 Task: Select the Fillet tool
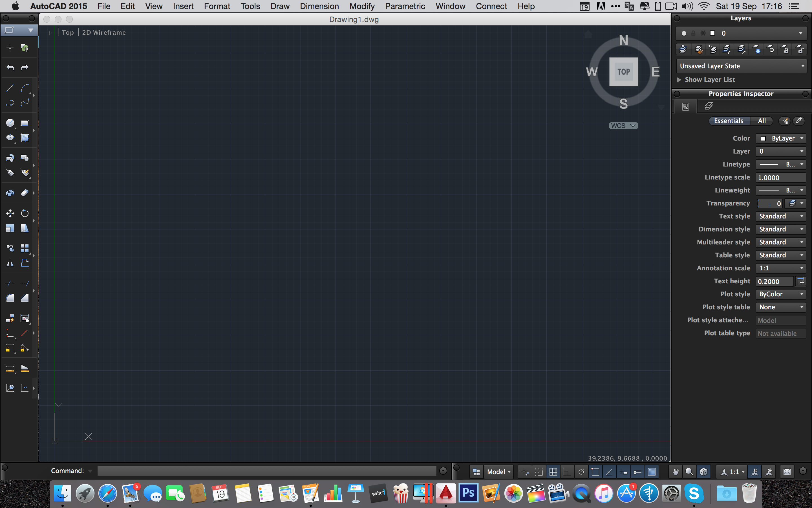click(x=10, y=298)
